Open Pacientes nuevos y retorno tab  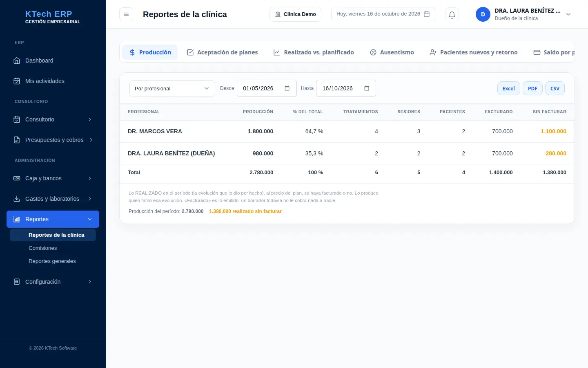tap(474, 52)
